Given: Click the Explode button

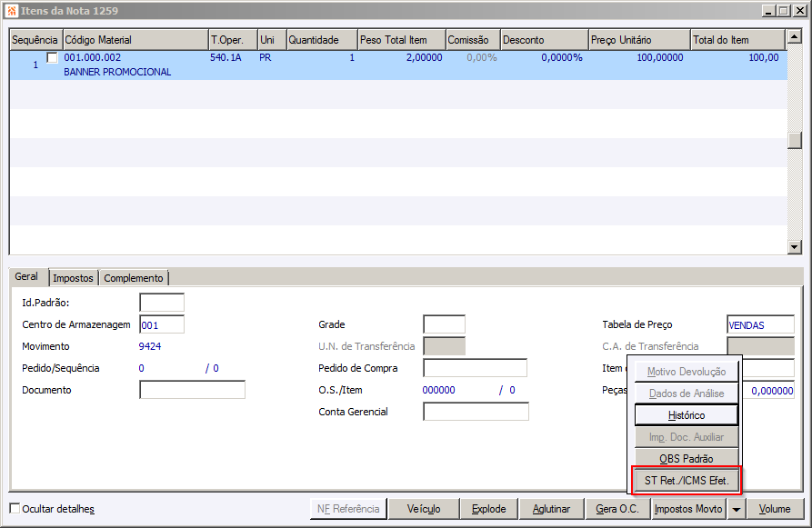Looking at the screenshot, I should (489, 509).
